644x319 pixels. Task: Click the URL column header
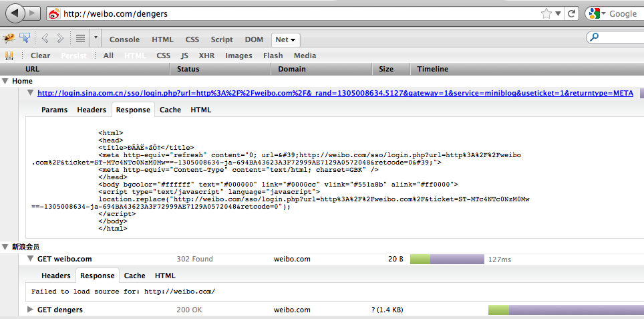[x=85, y=69]
